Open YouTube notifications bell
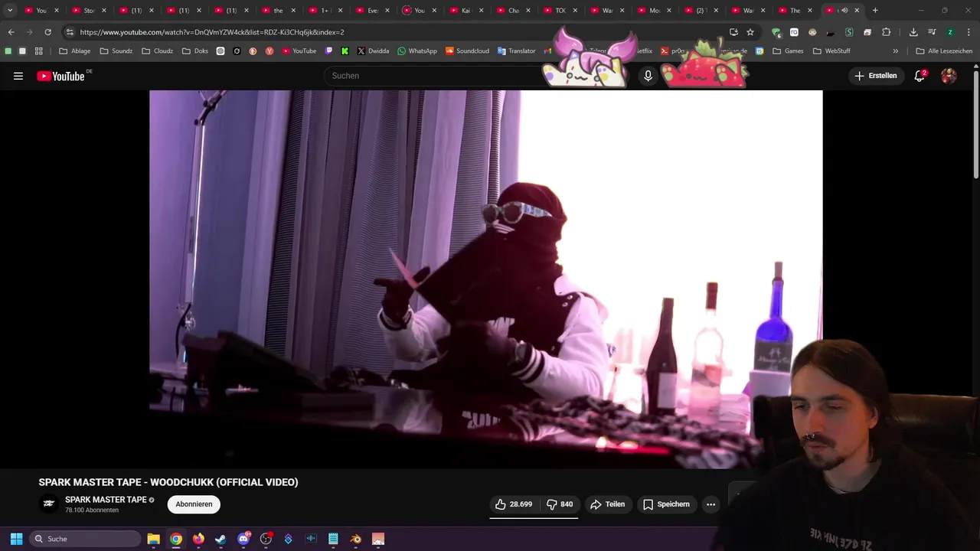The width and height of the screenshot is (980, 551). pyautogui.click(x=920, y=76)
